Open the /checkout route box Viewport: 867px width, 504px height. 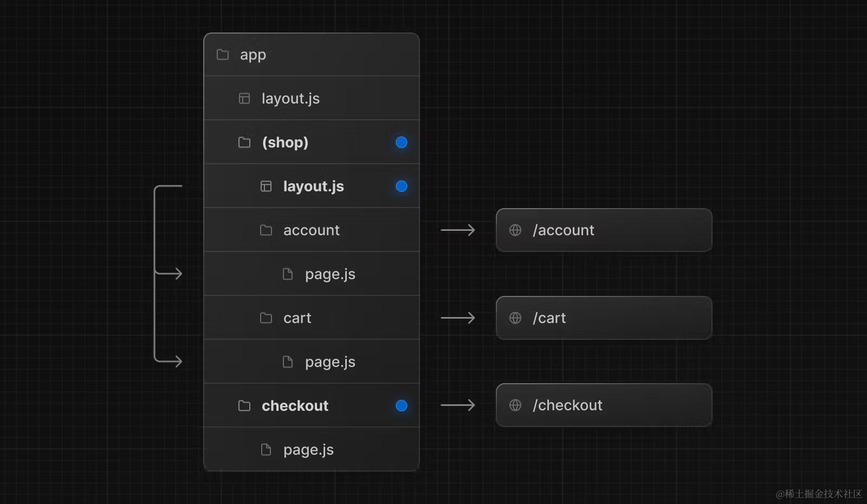coord(604,405)
